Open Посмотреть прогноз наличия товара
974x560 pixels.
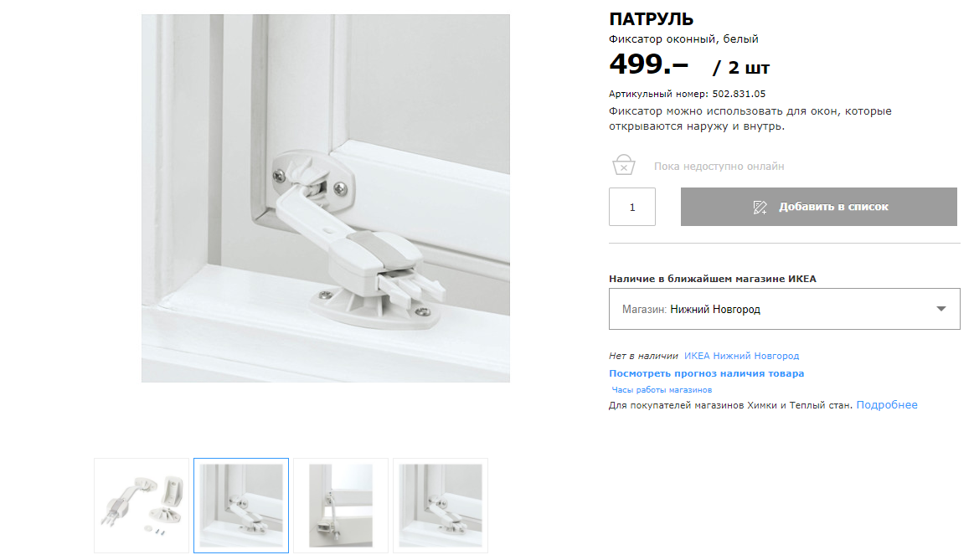706,373
